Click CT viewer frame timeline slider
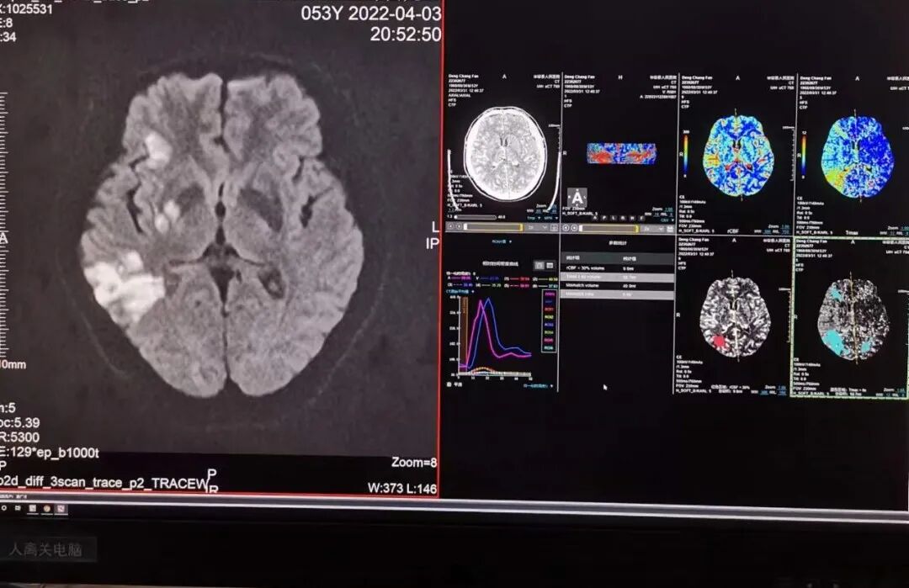Viewport: 909px width, 588px height. [x=492, y=227]
